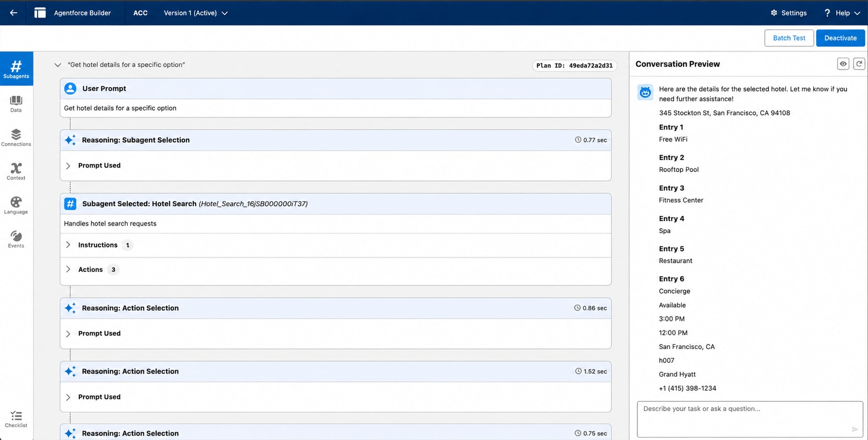Click the Subagent Selection sparkle icon

click(x=70, y=140)
